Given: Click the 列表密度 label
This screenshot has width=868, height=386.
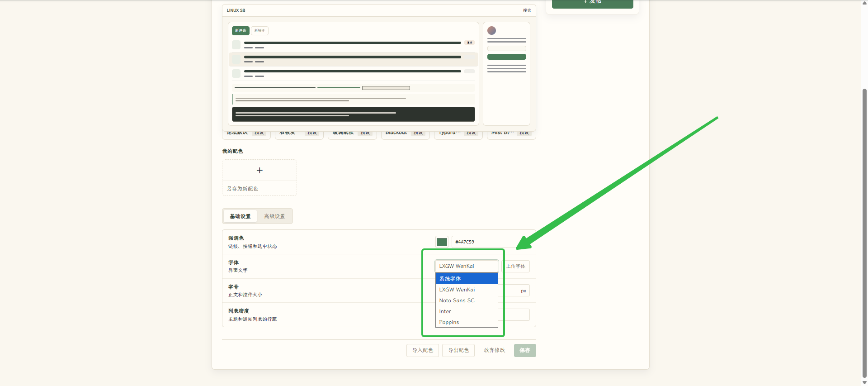Looking at the screenshot, I should pos(239,311).
